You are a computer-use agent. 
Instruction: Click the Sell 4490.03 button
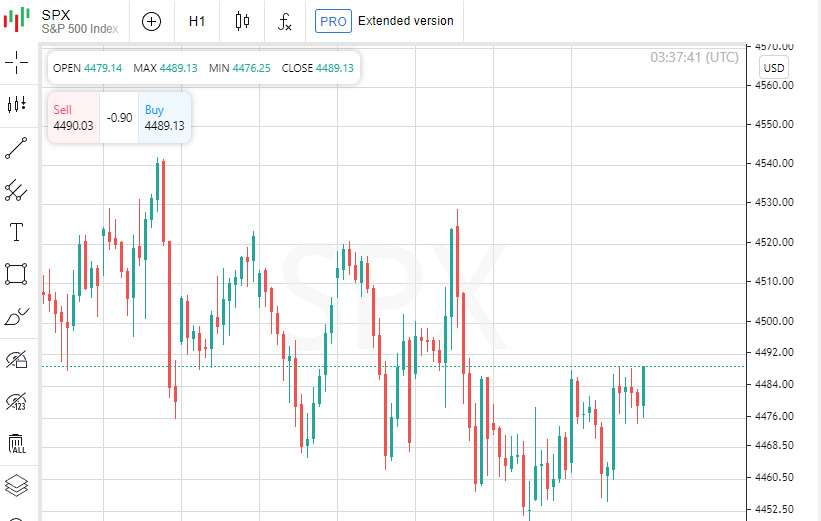pos(73,118)
